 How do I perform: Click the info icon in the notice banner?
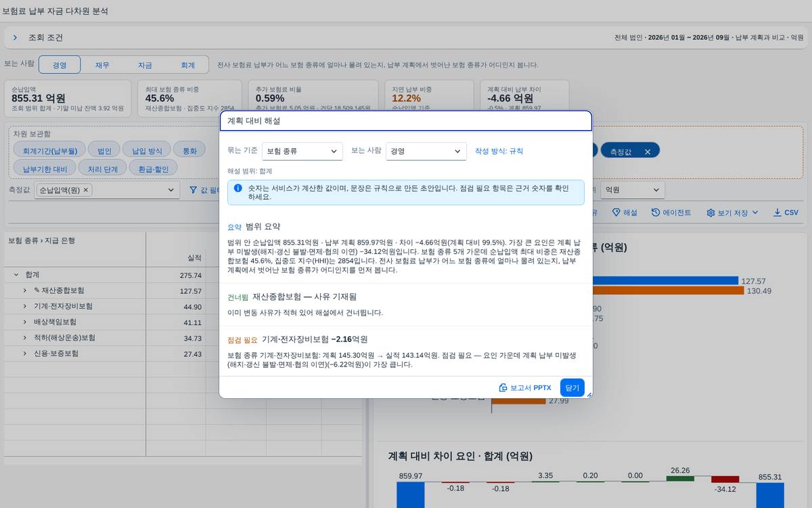(x=238, y=188)
